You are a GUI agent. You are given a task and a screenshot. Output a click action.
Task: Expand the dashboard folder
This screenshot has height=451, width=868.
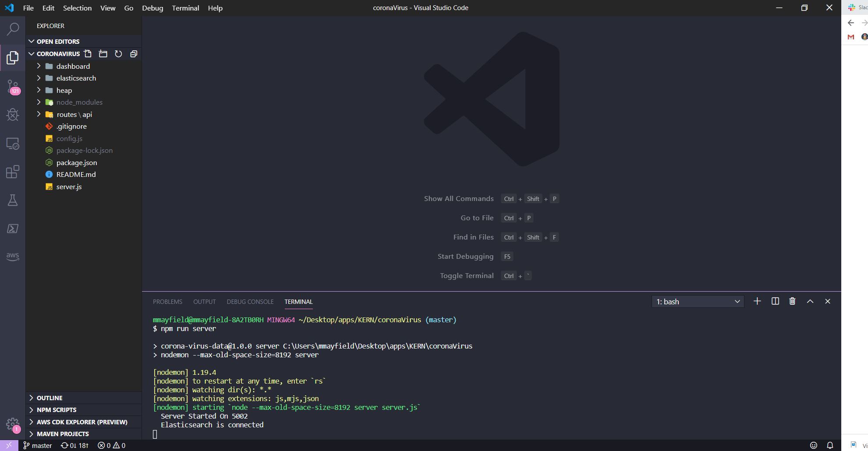click(84, 66)
